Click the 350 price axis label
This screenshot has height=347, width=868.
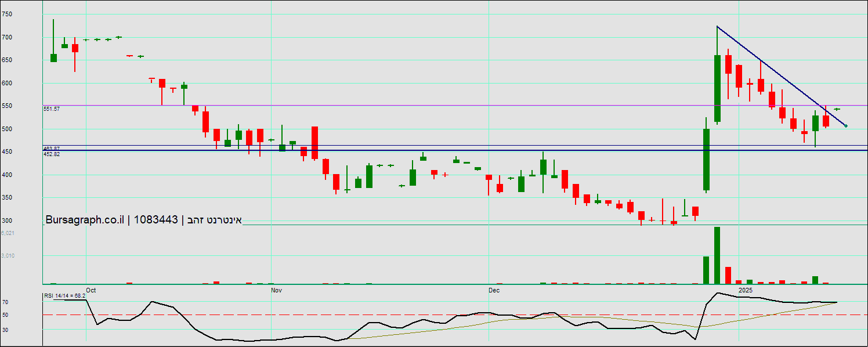pos(6,198)
